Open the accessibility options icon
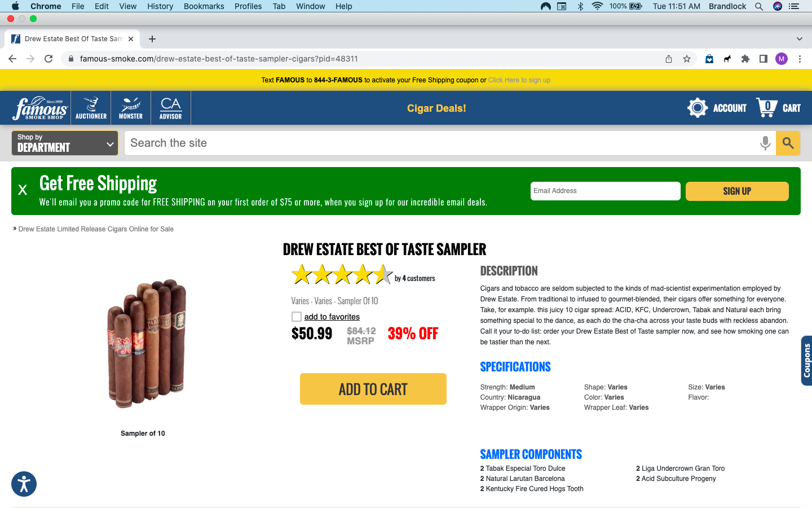Image resolution: width=812 pixels, height=508 pixels. click(x=24, y=484)
